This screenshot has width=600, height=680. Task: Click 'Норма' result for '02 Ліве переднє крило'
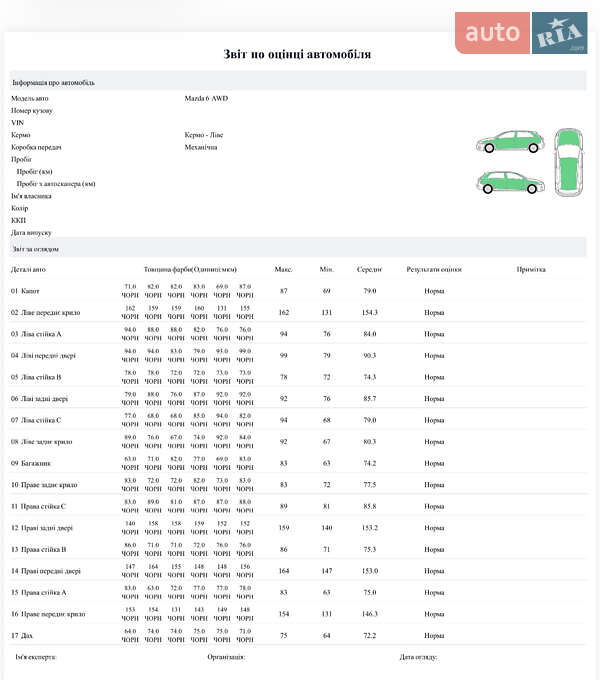434,312
